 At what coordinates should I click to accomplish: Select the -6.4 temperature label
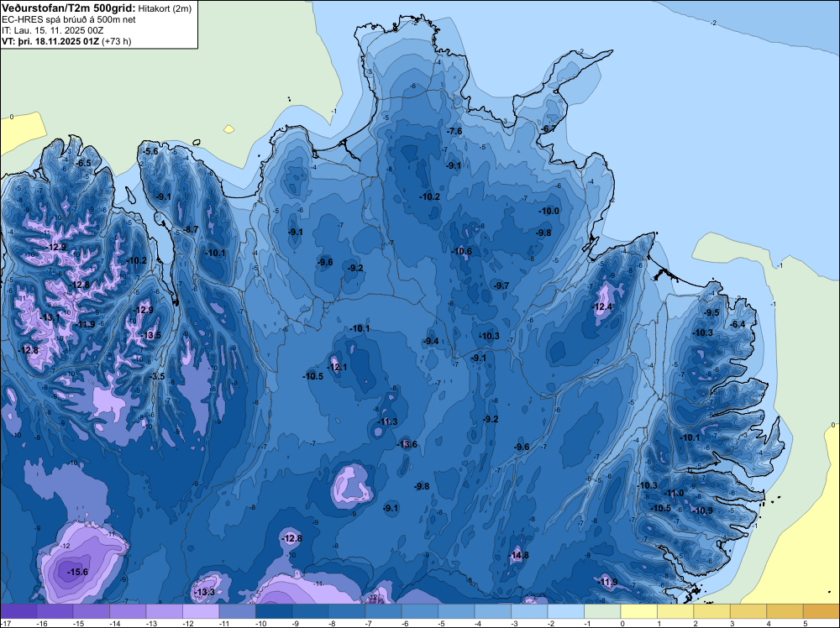click(738, 324)
